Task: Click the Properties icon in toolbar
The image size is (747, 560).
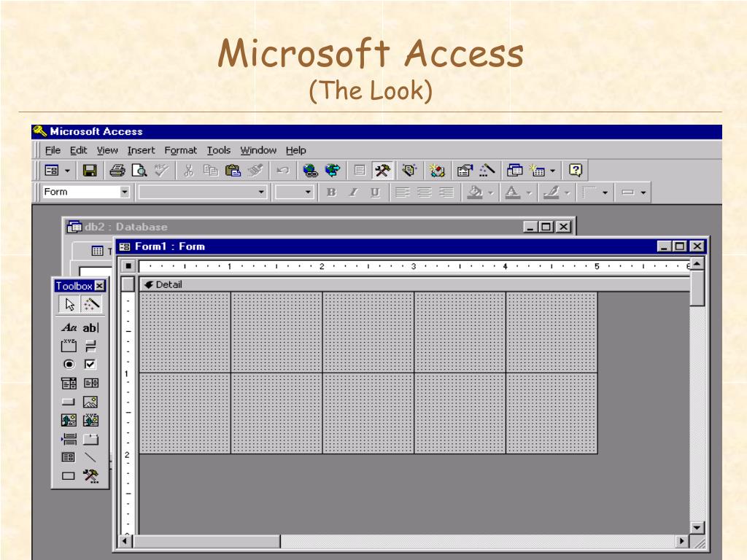Action: (465, 171)
